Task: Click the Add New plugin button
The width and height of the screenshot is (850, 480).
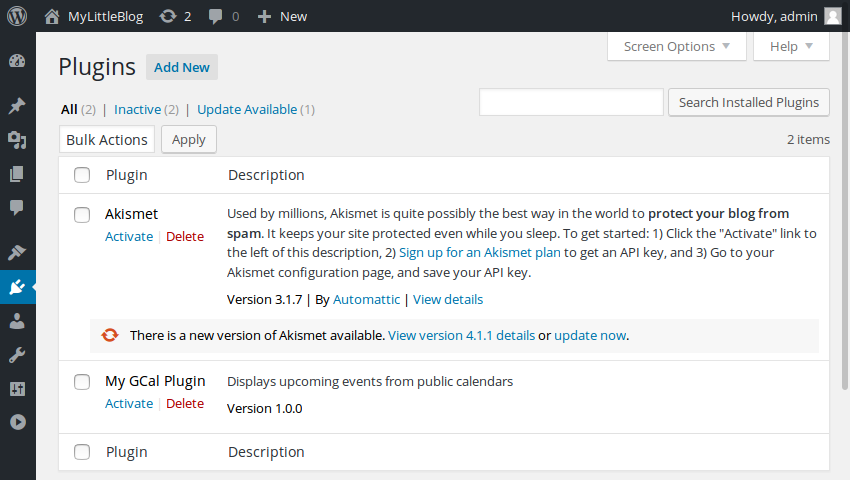Action: point(182,67)
